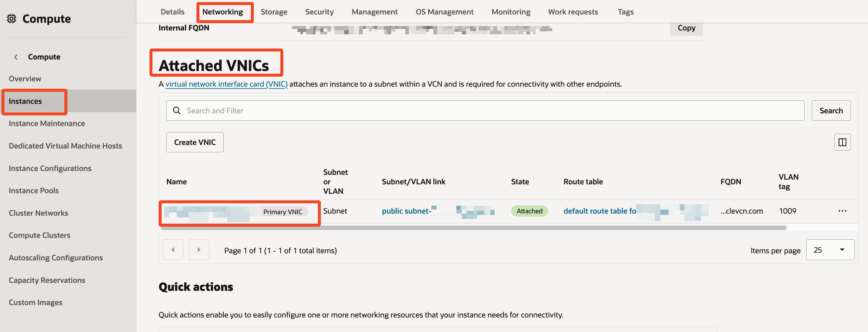This screenshot has width=868, height=332.
Task: Open the three-dot actions menu for VNIC row
Action: pos(842,211)
